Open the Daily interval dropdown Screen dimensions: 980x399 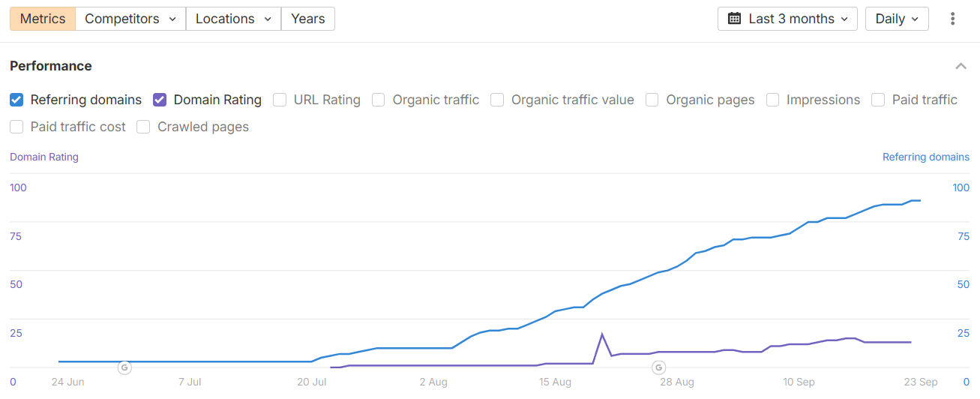point(897,19)
